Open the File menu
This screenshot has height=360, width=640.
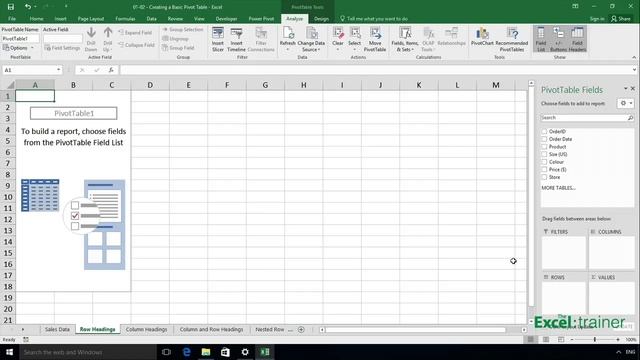12,19
